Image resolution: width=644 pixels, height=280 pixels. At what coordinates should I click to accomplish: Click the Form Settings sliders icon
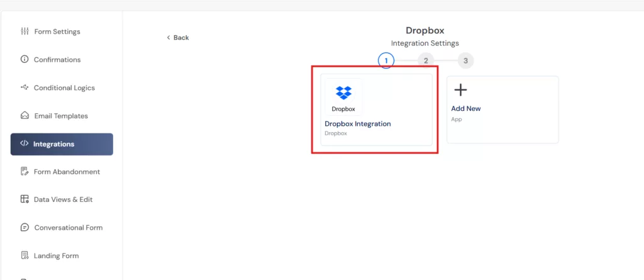click(x=25, y=31)
